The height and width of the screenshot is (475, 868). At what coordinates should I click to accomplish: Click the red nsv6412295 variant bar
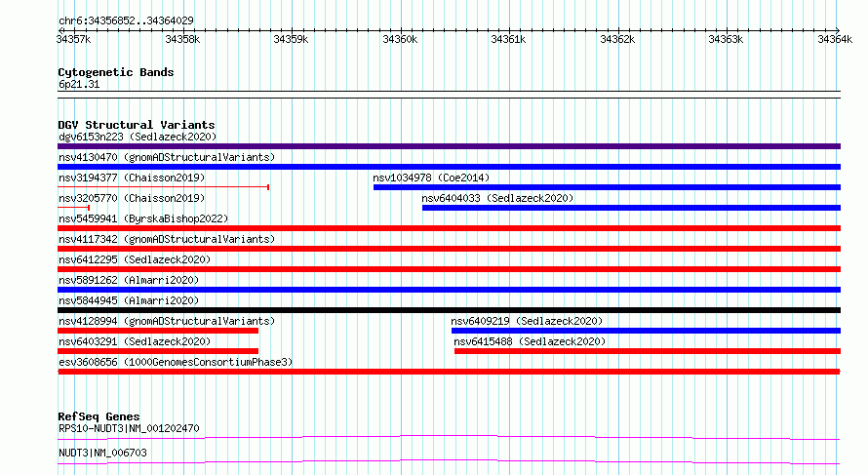click(449, 269)
